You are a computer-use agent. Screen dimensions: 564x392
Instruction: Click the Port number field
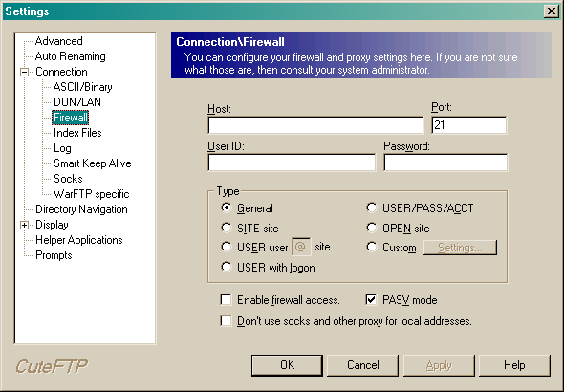(469, 125)
